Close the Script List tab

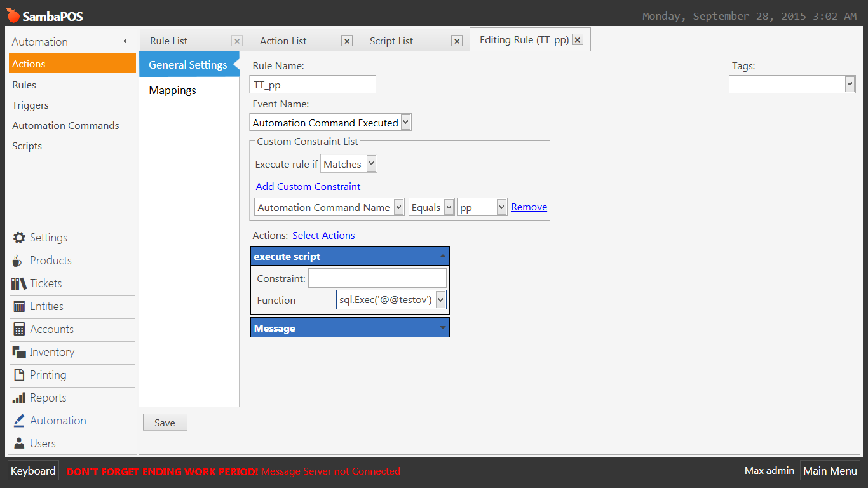point(456,41)
